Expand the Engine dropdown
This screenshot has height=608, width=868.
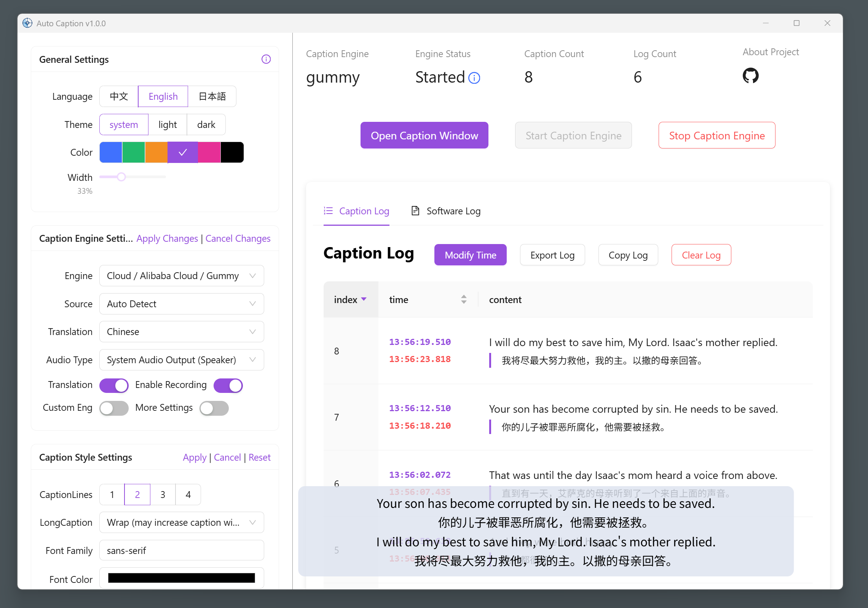pos(182,276)
